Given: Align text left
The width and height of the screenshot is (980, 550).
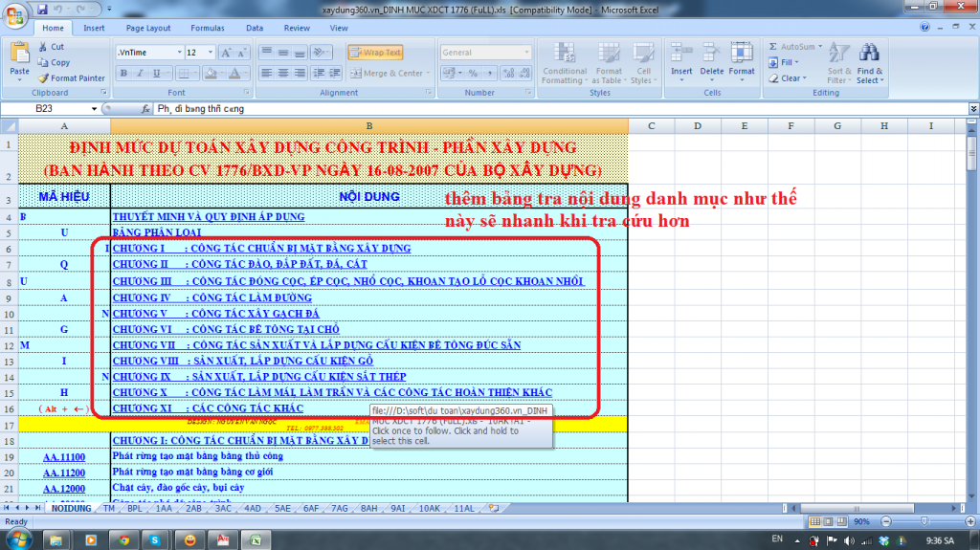Looking at the screenshot, I should 267,73.
